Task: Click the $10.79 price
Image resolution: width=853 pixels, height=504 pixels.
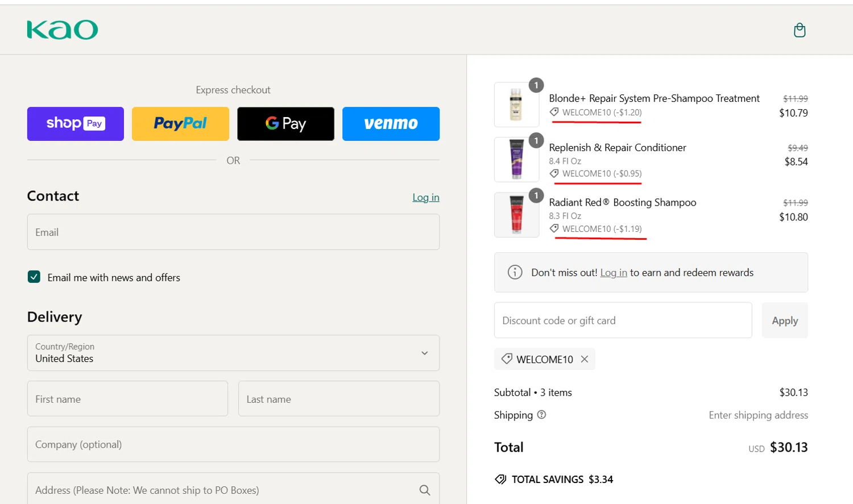Action: pos(793,113)
